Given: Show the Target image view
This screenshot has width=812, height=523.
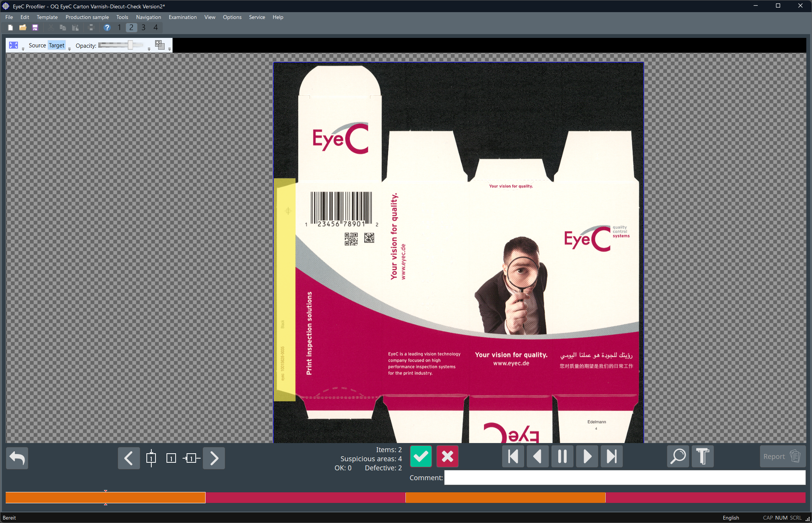Looking at the screenshot, I should (x=57, y=45).
